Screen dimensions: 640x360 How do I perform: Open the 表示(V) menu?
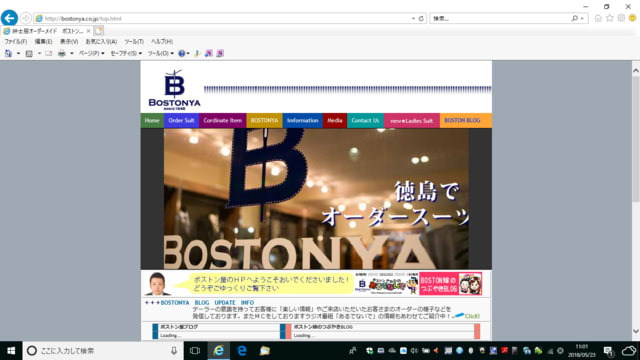(x=69, y=42)
